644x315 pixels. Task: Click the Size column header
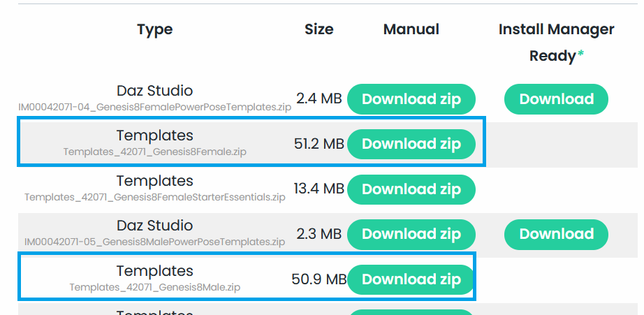tap(319, 29)
